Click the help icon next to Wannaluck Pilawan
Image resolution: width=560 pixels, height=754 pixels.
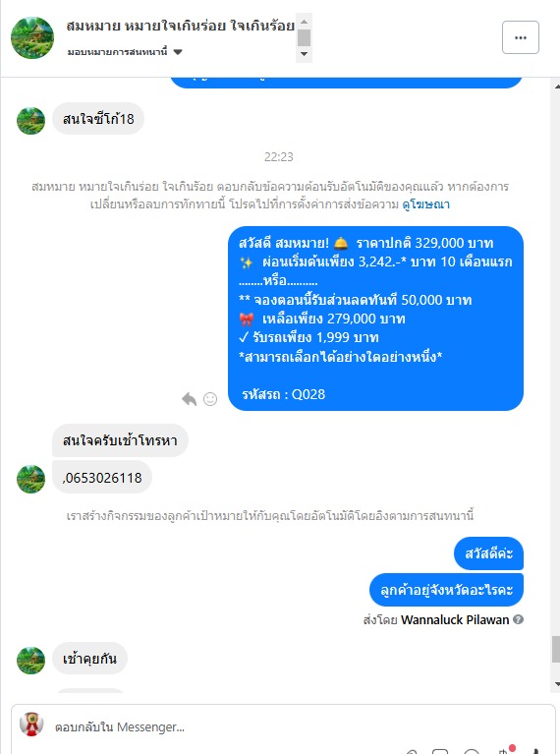pyautogui.click(x=518, y=619)
